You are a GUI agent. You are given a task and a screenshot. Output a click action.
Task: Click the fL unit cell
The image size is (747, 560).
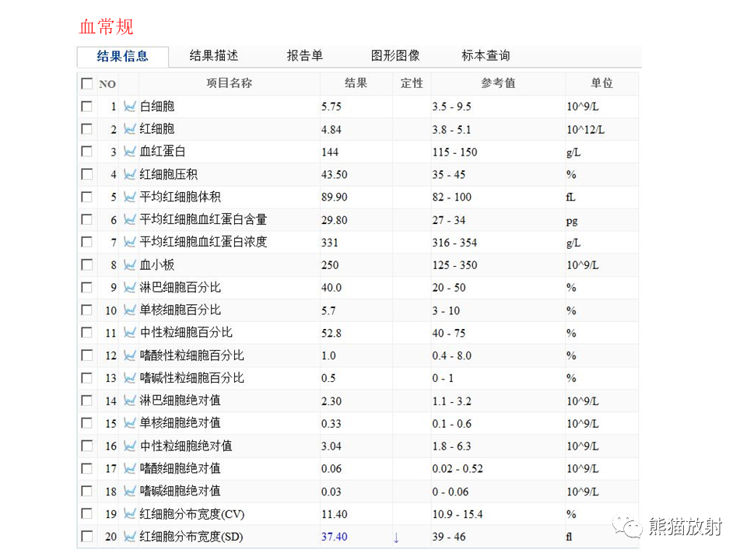coord(570,197)
